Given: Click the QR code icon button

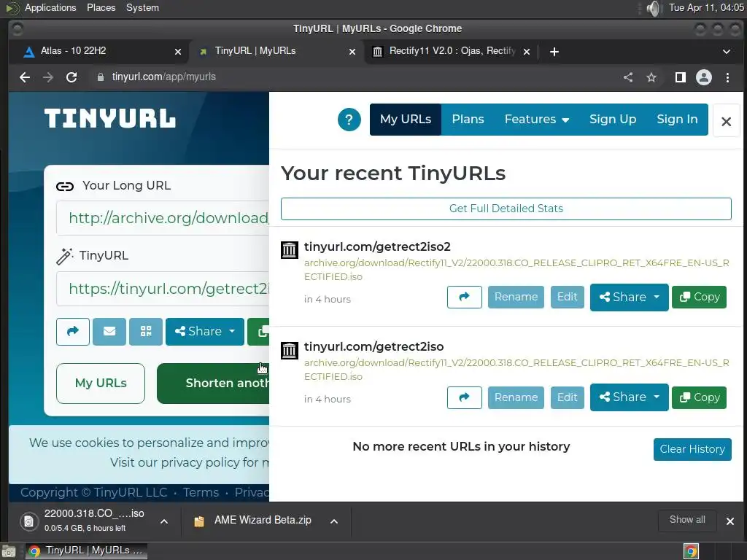Looking at the screenshot, I should coord(146,332).
